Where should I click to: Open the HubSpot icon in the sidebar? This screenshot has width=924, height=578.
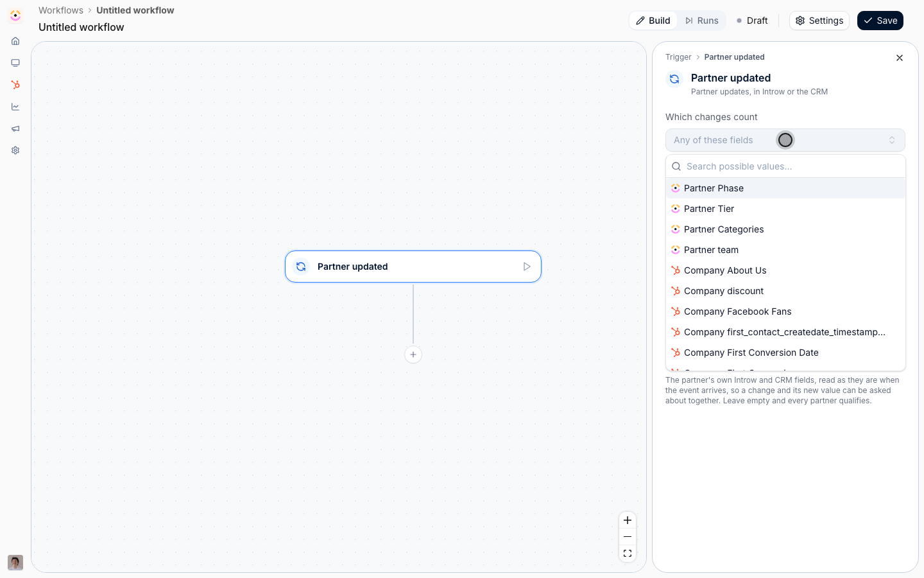click(15, 85)
